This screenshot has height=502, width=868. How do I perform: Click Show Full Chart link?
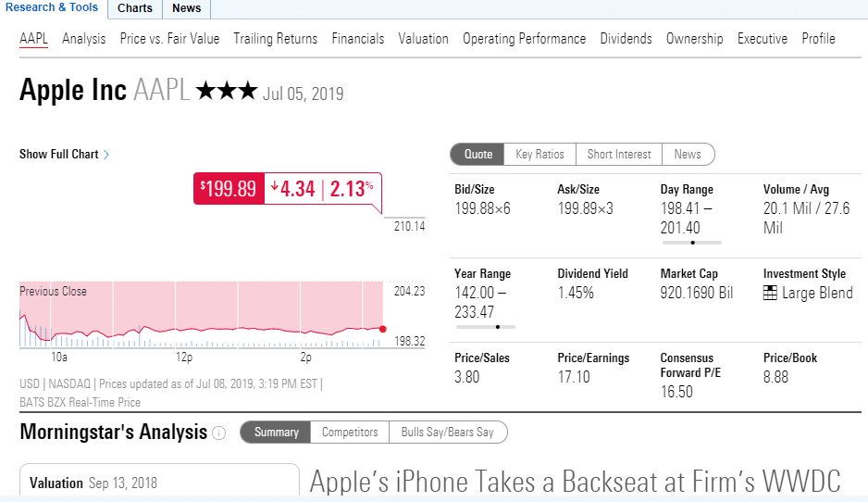[x=58, y=154]
